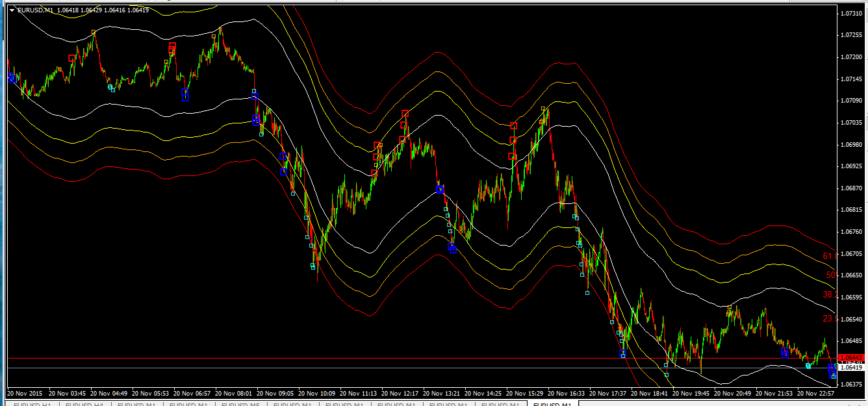Switch to the EURUSD,M5 chart tab

coord(241,403)
